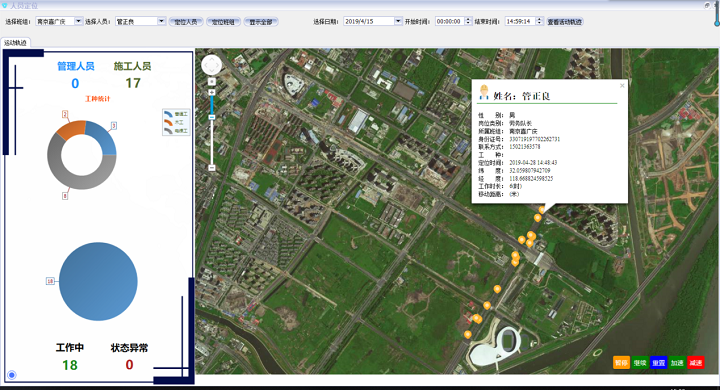The width and height of the screenshot is (720, 390).
Task: Click the orange track marker under the popup pointer
Action: [542, 209]
